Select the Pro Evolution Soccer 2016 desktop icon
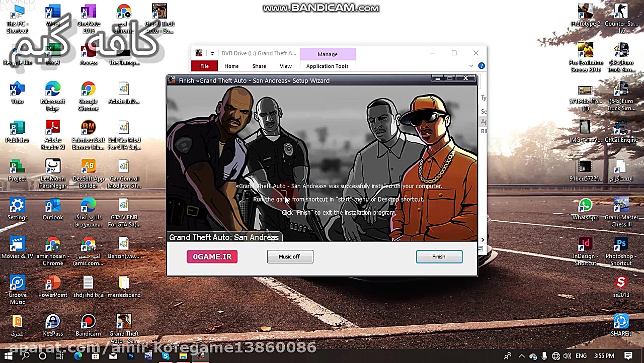This screenshot has height=363, width=644. [x=585, y=58]
